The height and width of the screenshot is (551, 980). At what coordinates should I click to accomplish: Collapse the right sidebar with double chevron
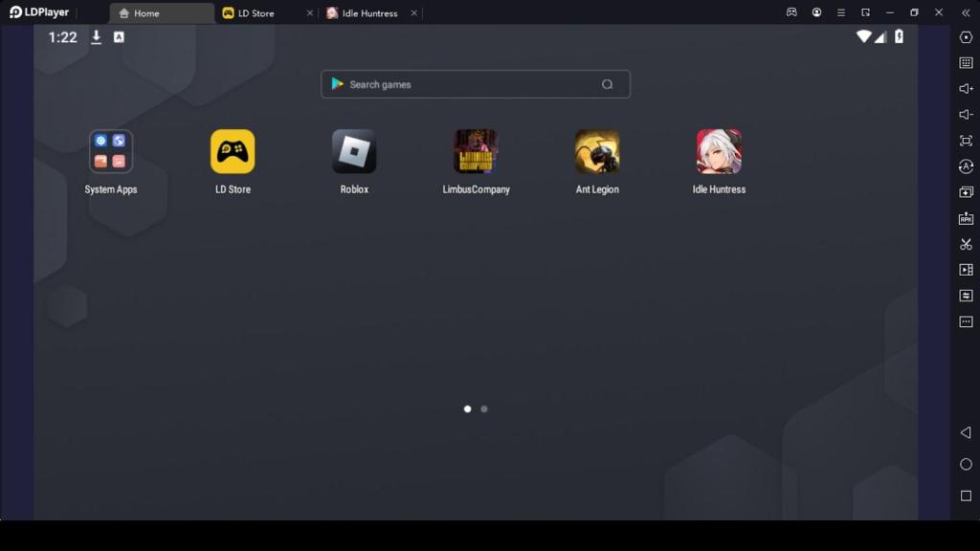point(966,12)
